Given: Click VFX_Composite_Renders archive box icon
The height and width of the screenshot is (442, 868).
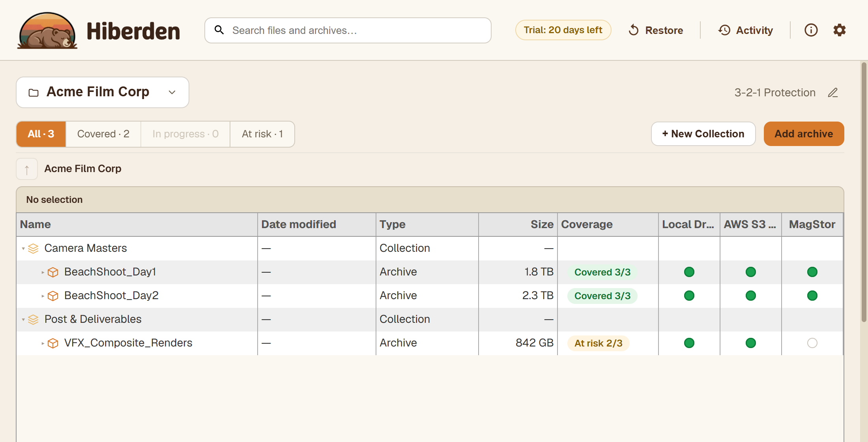Looking at the screenshot, I should [x=53, y=343].
